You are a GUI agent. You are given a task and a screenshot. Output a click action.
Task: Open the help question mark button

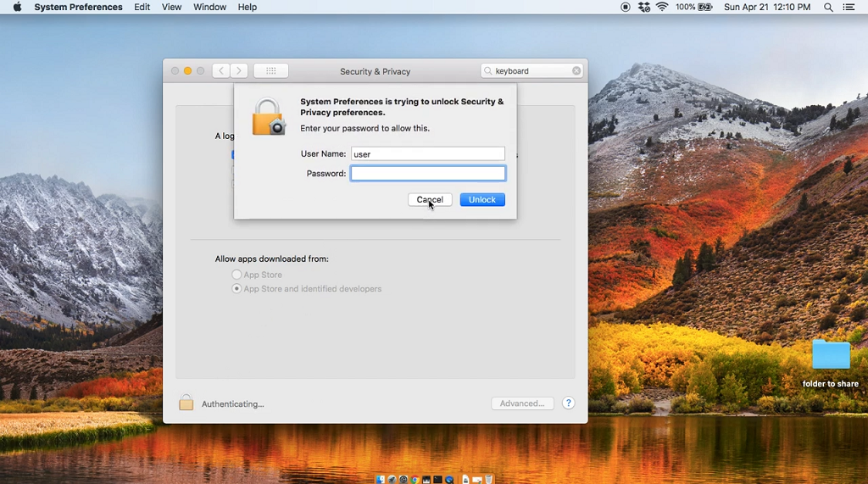tap(568, 403)
